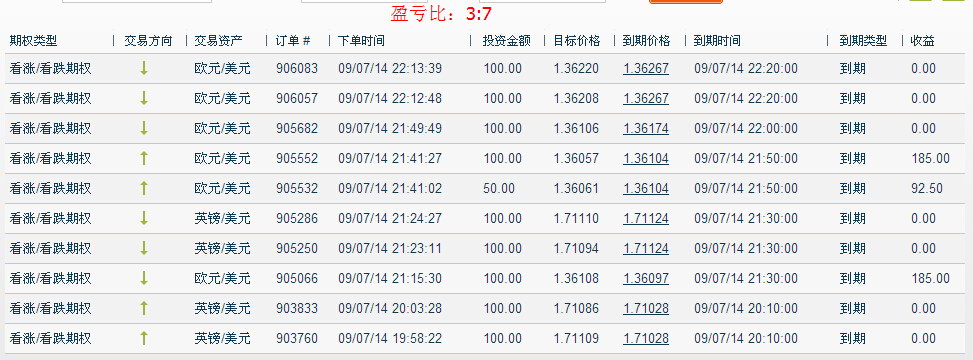Open expiry price 1.71028 for order 903833
Image resolution: width=973 pixels, height=360 pixels.
(646, 308)
